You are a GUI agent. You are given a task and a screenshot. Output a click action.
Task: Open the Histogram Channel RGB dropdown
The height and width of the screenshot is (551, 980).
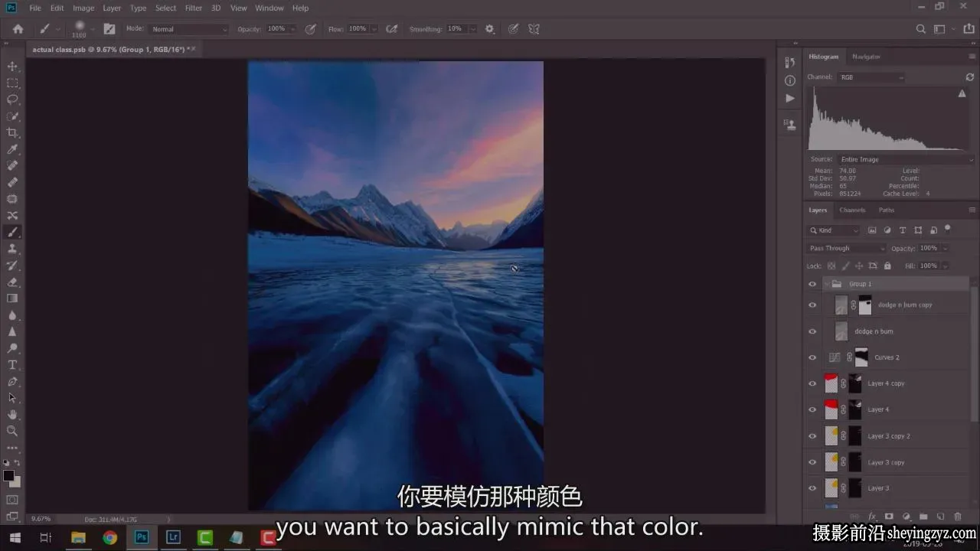pos(871,77)
